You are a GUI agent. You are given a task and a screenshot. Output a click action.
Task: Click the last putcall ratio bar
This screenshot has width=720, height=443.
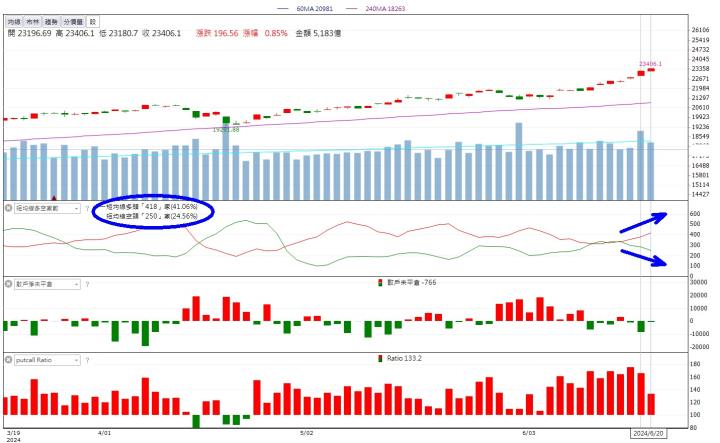coord(651,404)
